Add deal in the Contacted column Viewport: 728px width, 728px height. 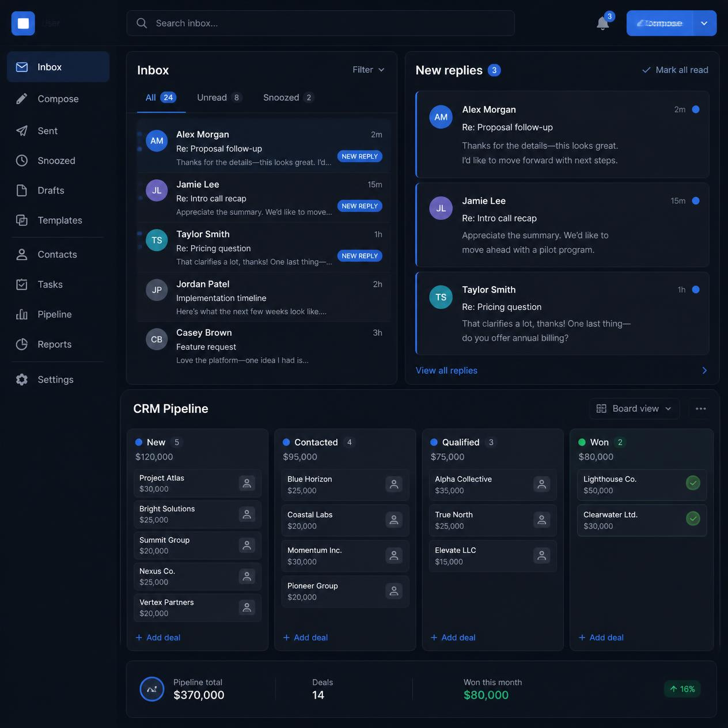pos(305,638)
